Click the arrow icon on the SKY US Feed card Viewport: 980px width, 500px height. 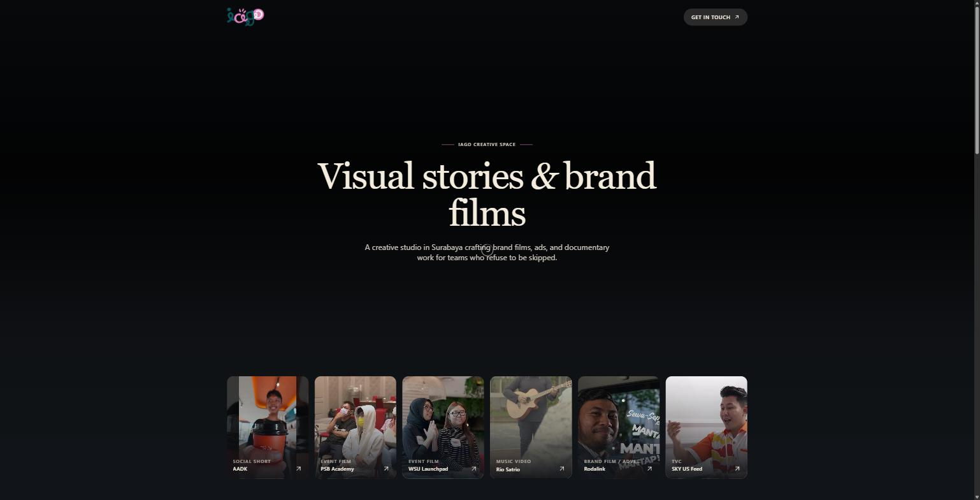pos(737,469)
